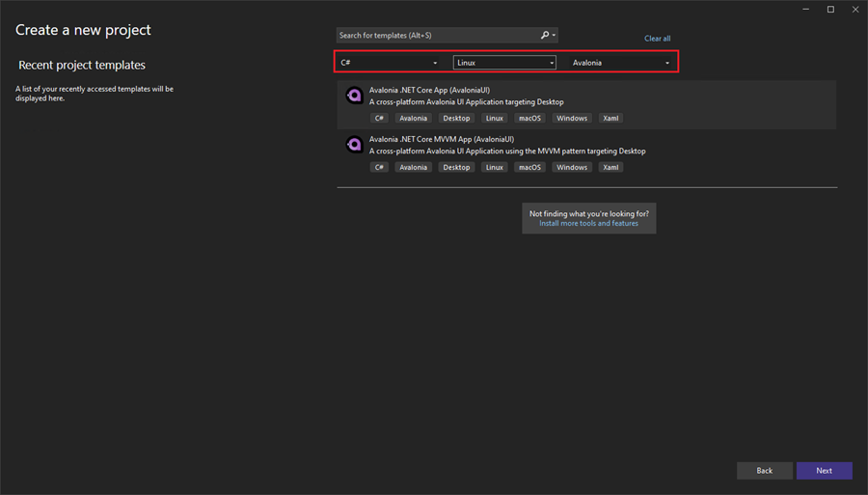Open the C# language filter dropdown

[x=390, y=63]
